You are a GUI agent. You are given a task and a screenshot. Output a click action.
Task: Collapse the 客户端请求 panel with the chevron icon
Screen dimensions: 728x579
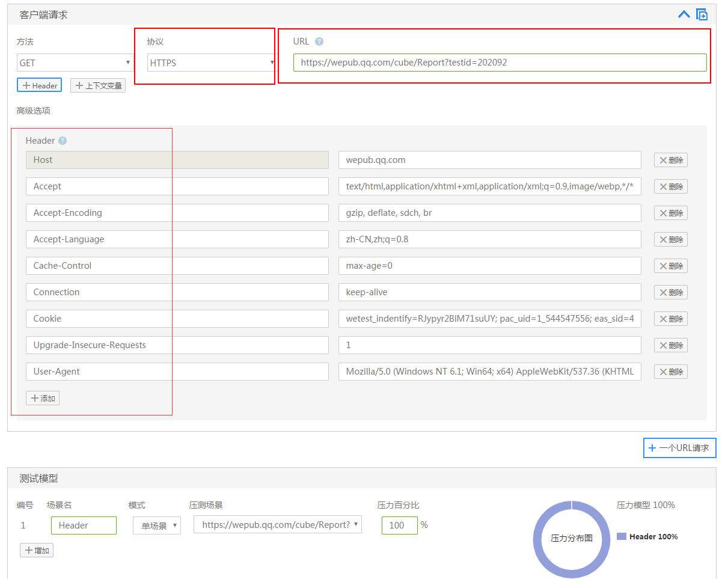point(684,14)
